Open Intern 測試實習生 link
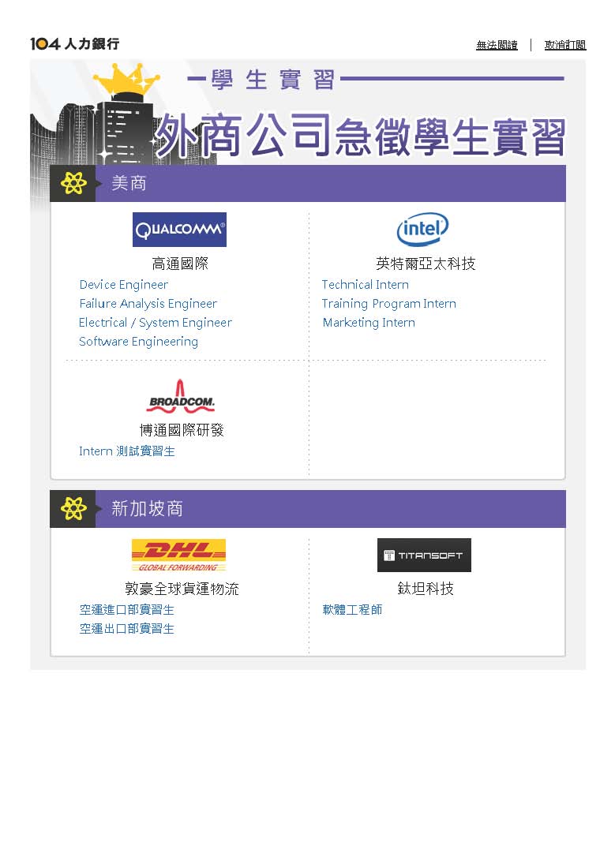Screen dimensions: 615x868 pos(127,451)
